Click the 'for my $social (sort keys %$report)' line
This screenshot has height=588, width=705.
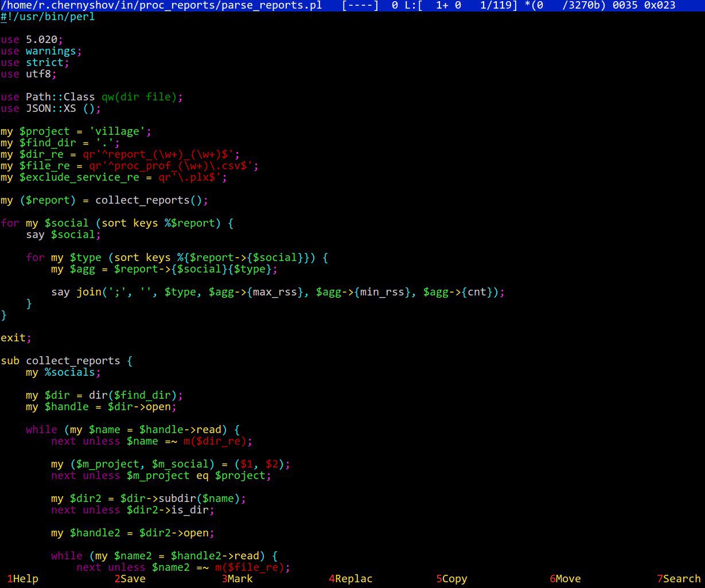click(117, 223)
